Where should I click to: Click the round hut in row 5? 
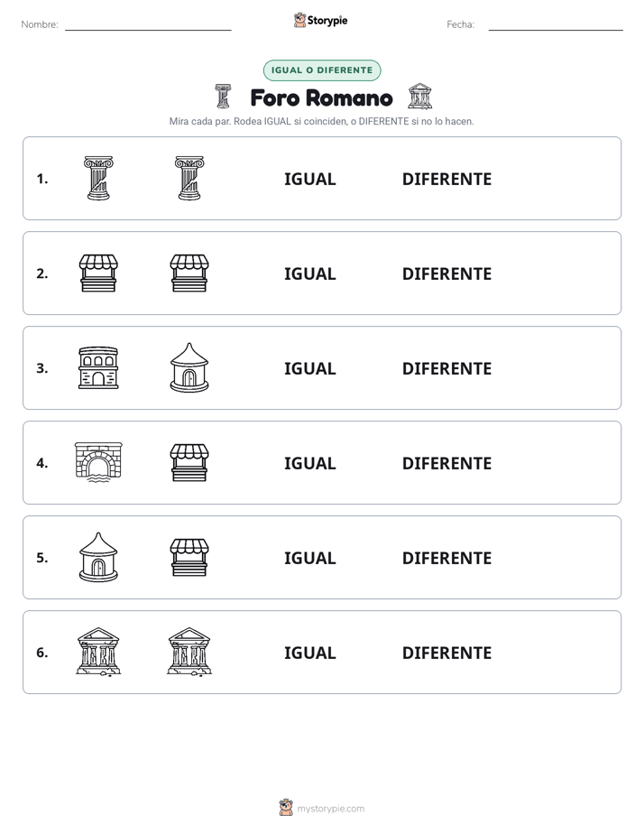[98, 557]
